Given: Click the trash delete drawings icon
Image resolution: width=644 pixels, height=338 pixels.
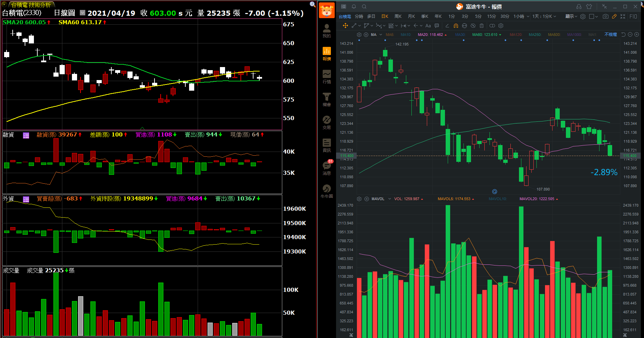Looking at the screenshot, I should [x=482, y=26].
